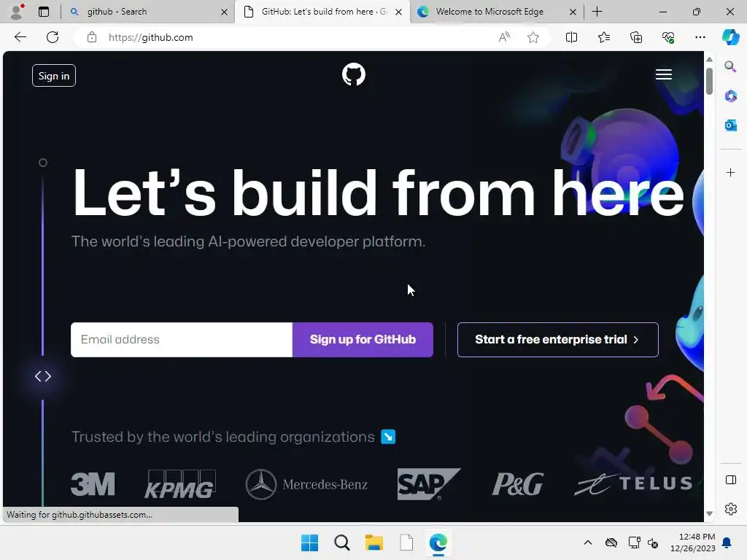This screenshot has width=747, height=560.
Task: Click "The world's leading AI-powered developer platform" text
Action: pos(248,241)
